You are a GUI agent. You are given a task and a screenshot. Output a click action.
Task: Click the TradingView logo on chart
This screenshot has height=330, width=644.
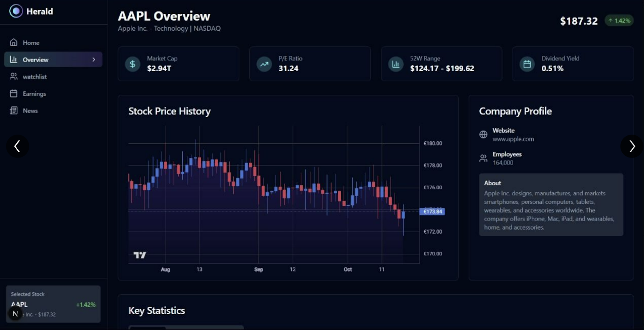140,255
